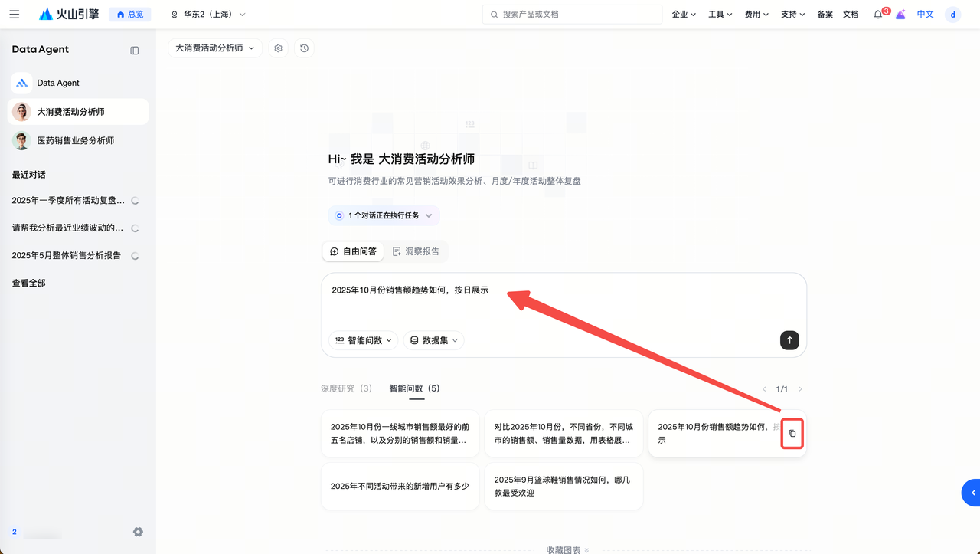Viewport: 980px width, 554px height.
Task: Open the sidebar settings gear at bottom
Action: (x=138, y=532)
